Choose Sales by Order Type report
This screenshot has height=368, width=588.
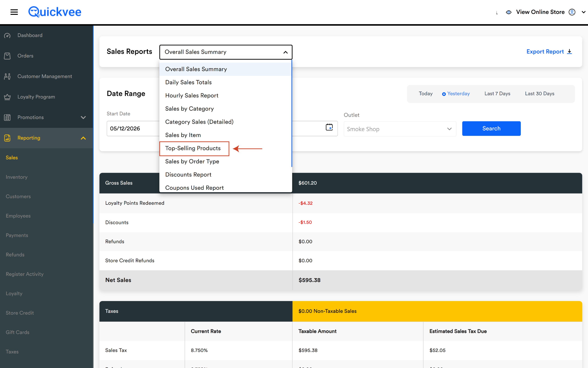pos(225,161)
